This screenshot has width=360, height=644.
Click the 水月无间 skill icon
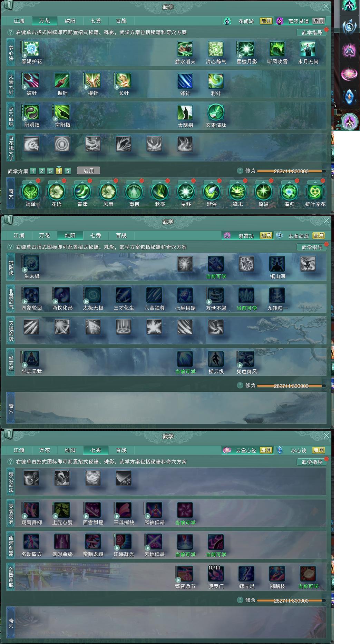(x=308, y=49)
